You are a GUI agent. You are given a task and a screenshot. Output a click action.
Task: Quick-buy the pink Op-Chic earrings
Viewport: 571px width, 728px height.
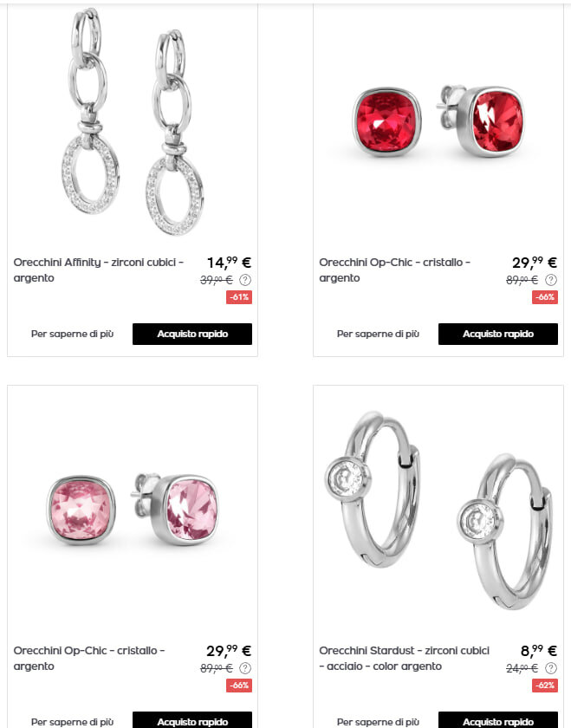click(x=192, y=720)
